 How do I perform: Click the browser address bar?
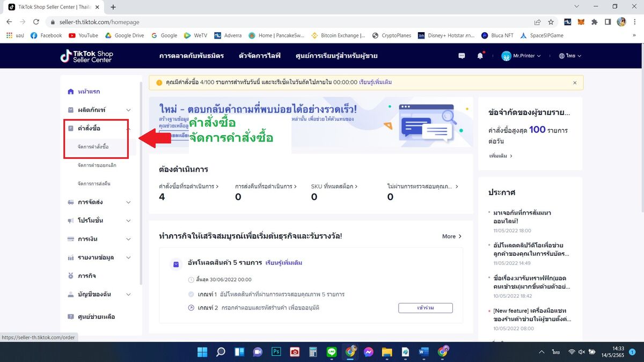pyautogui.click(x=290, y=22)
